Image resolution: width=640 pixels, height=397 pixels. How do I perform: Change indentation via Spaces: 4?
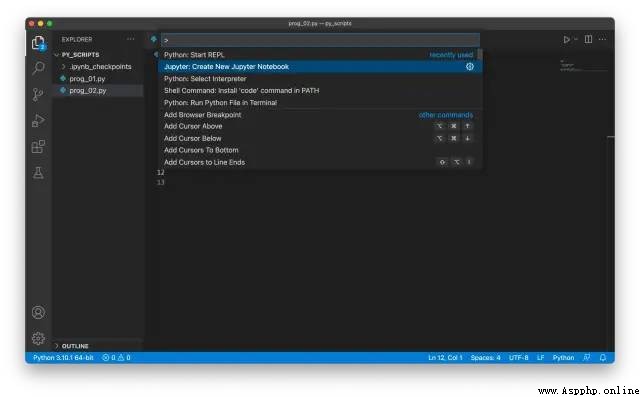(485, 357)
